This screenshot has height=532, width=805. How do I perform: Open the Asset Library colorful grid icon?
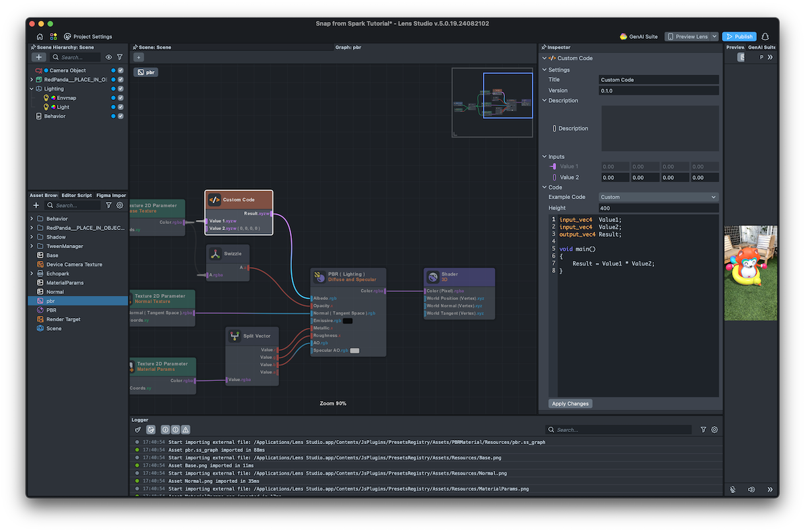pos(54,36)
